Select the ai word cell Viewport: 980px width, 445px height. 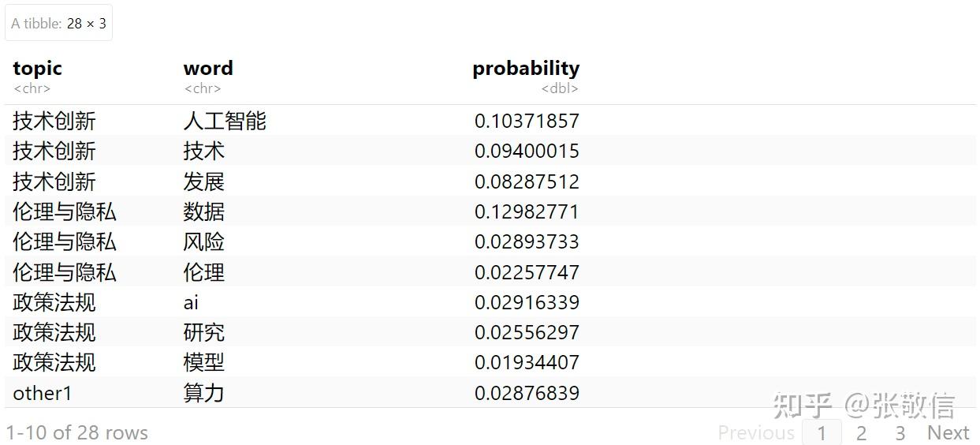click(191, 302)
